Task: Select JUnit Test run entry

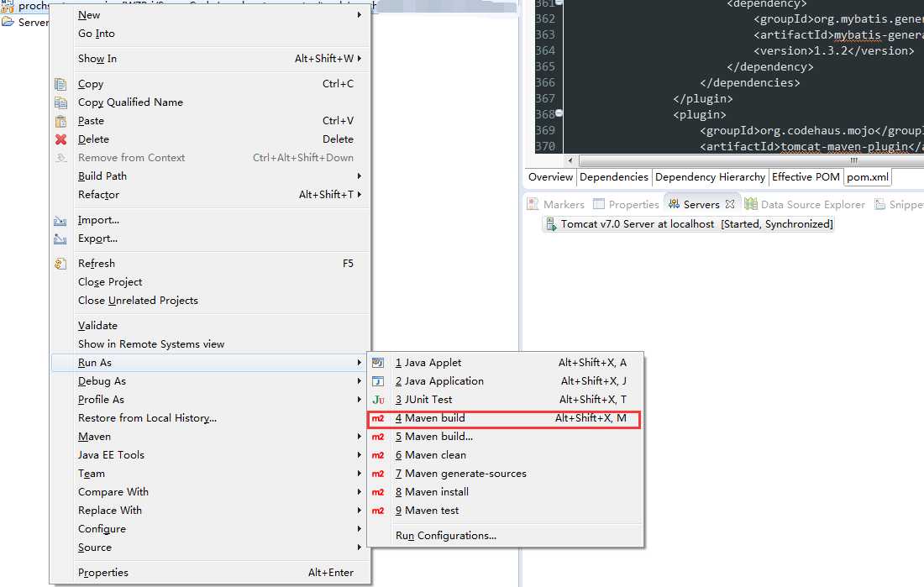Action: point(505,400)
